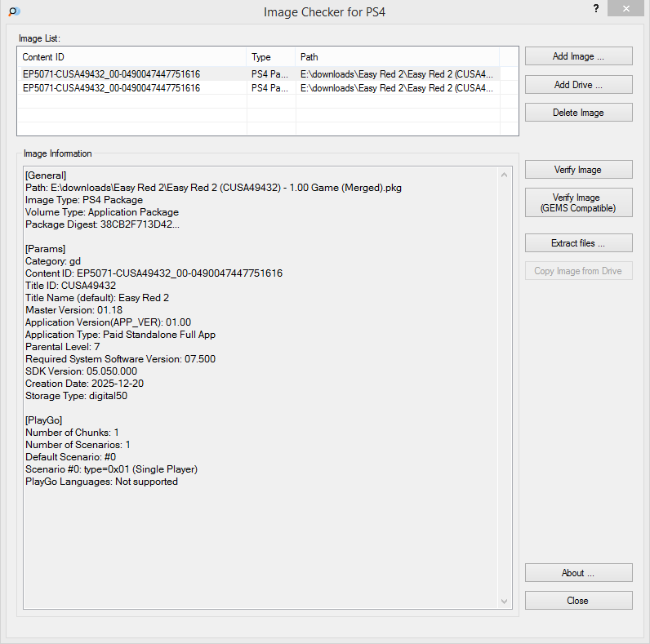Open the Add Drive ... dialog
Image resolution: width=650 pixels, height=644 pixels.
[x=578, y=85]
